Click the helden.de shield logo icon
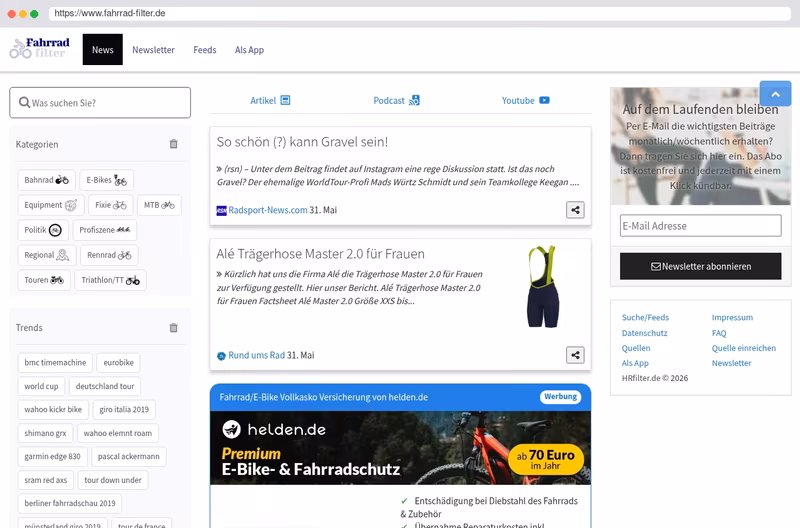 pos(232,430)
